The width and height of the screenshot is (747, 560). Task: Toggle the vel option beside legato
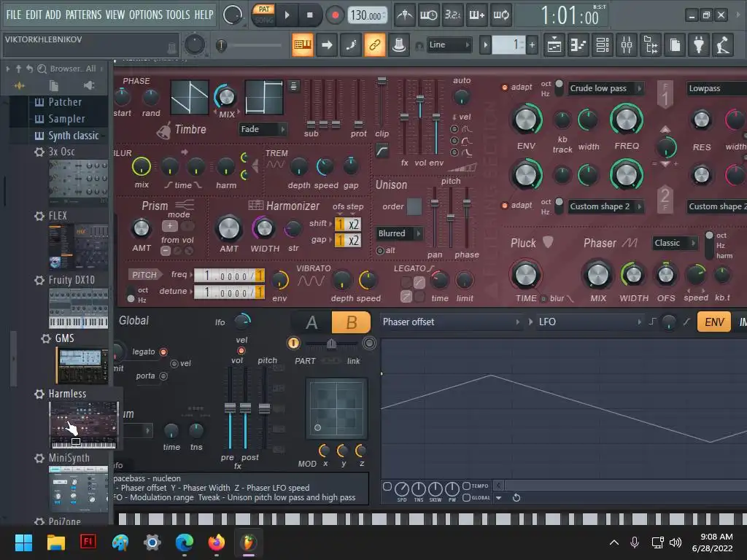tap(174, 364)
